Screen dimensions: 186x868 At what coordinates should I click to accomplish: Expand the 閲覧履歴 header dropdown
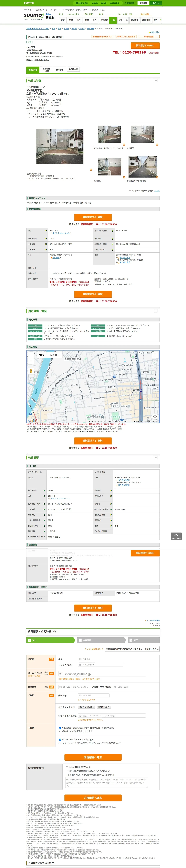pyautogui.click(x=130, y=3)
